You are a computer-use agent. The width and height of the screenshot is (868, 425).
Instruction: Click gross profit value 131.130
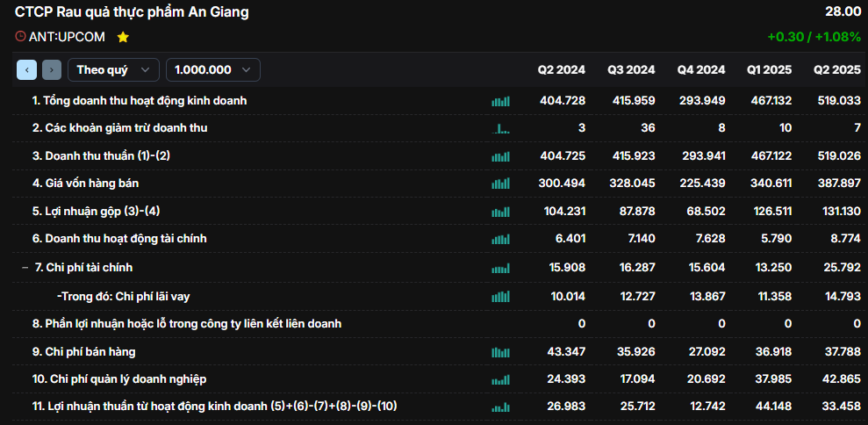(x=840, y=211)
